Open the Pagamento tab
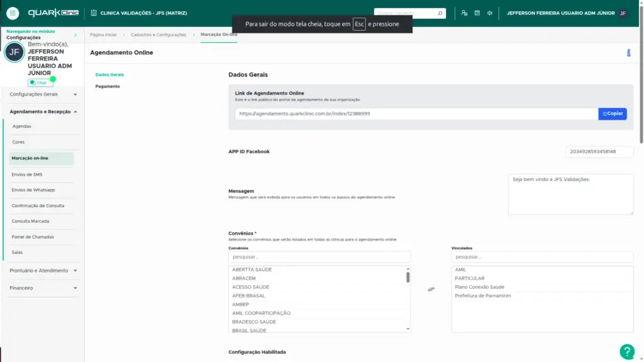The height and width of the screenshot is (362, 644). [108, 86]
